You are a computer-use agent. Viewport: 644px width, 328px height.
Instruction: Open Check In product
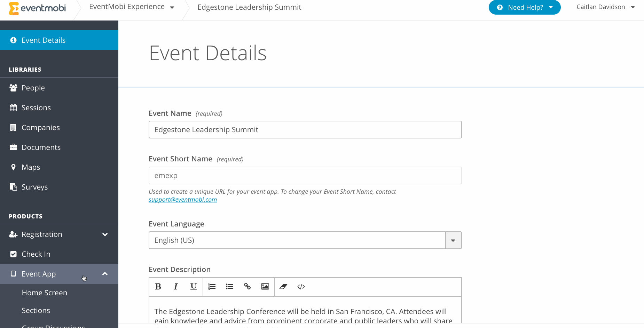[59, 254]
